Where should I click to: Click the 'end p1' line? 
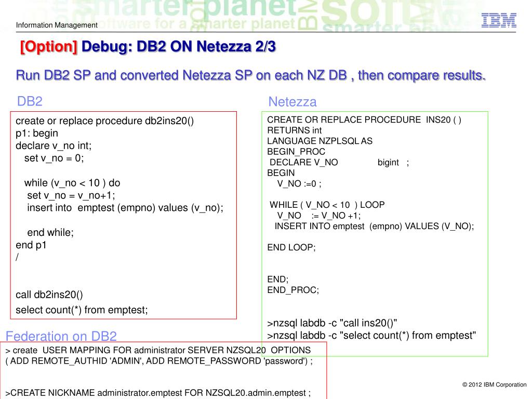pyautogui.click(x=31, y=245)
